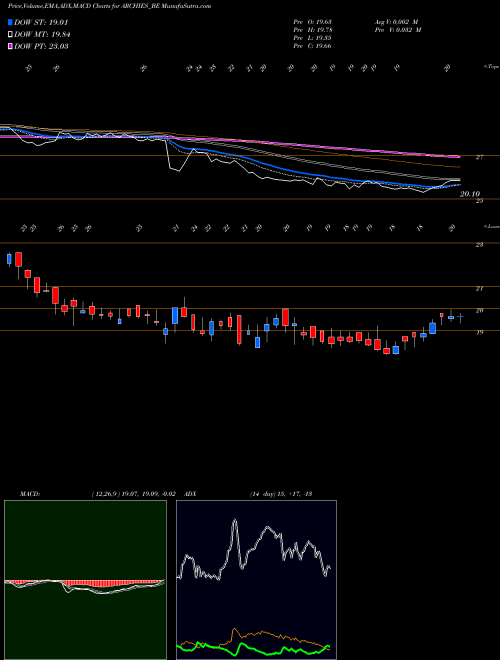Click the first blue candlestick at chart start

(x=9, y=259)
